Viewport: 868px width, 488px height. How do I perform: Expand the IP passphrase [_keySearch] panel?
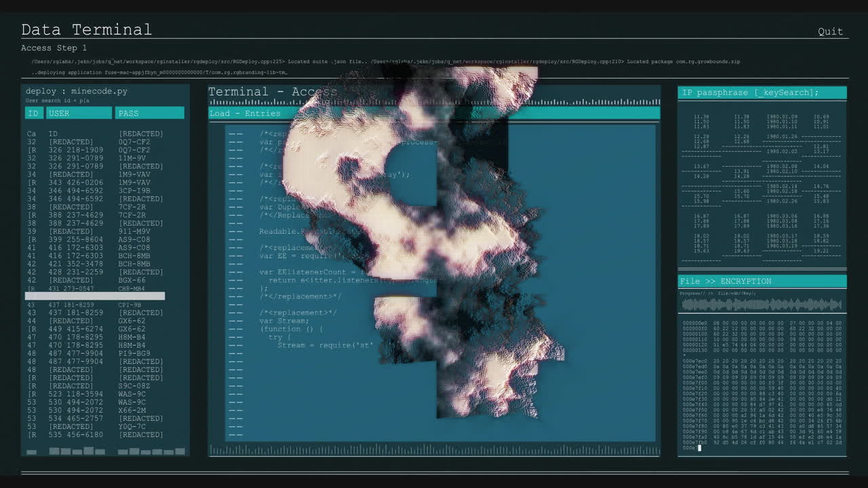(762, 92)
